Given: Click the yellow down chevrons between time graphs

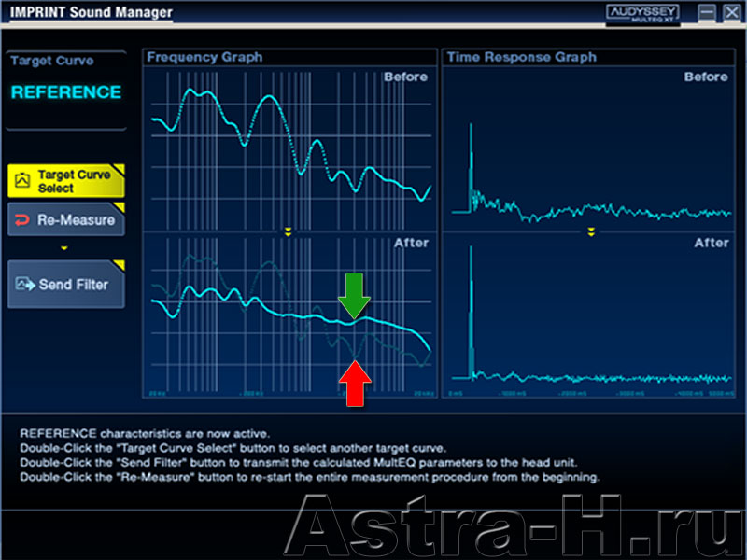Looking at the screenshot, I should tap(591, 231).
